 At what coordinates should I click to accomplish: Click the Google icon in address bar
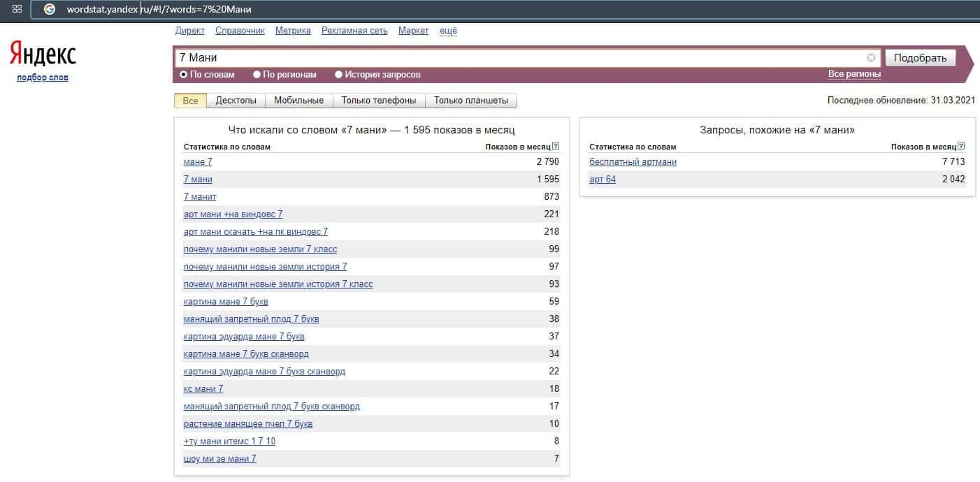coord(49,10)
